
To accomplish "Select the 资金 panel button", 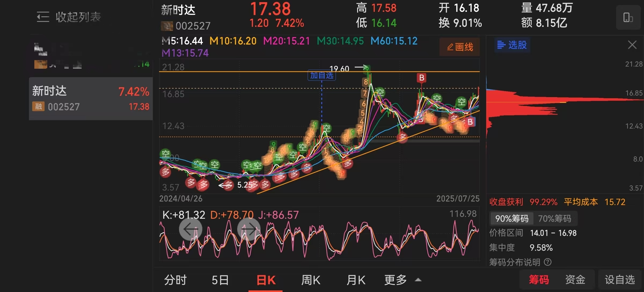I will tap(575, 280).
